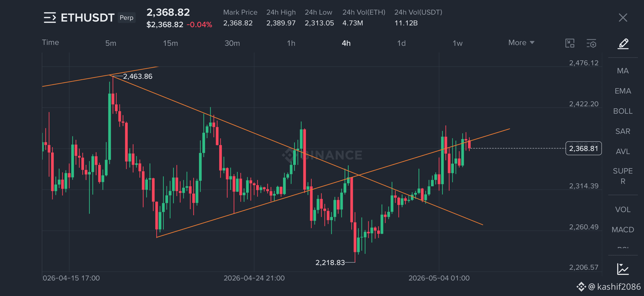
Task: Open the symbol list hamburger menu
Action: [50, 18]
